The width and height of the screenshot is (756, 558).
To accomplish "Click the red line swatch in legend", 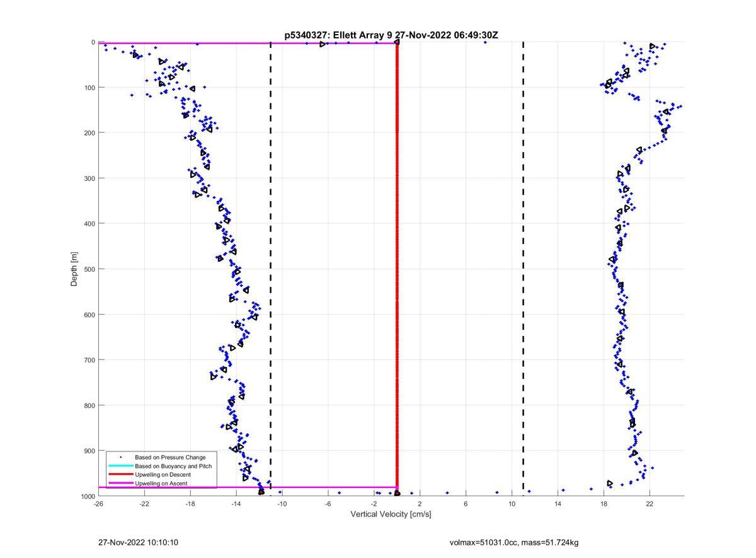I will 120,474.
